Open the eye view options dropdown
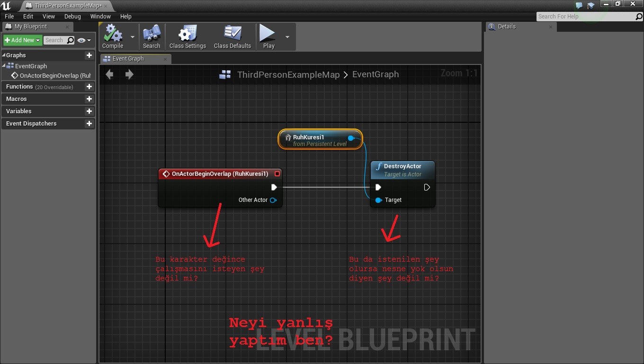Image resolution: width=644 pixels, height=364 pixels. [84, 40]
